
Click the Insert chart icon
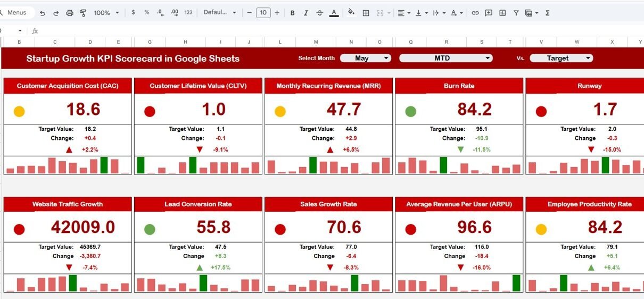[x=502, y=13]
